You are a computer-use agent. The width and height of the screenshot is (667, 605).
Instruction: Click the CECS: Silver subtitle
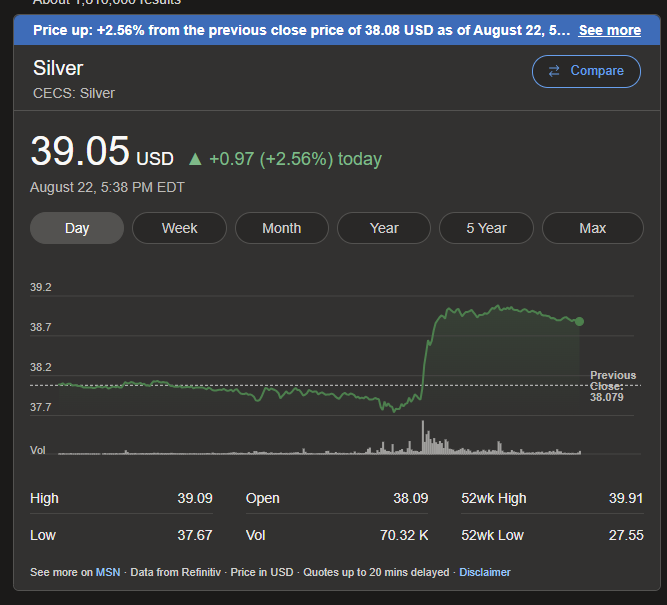(74, 93)
